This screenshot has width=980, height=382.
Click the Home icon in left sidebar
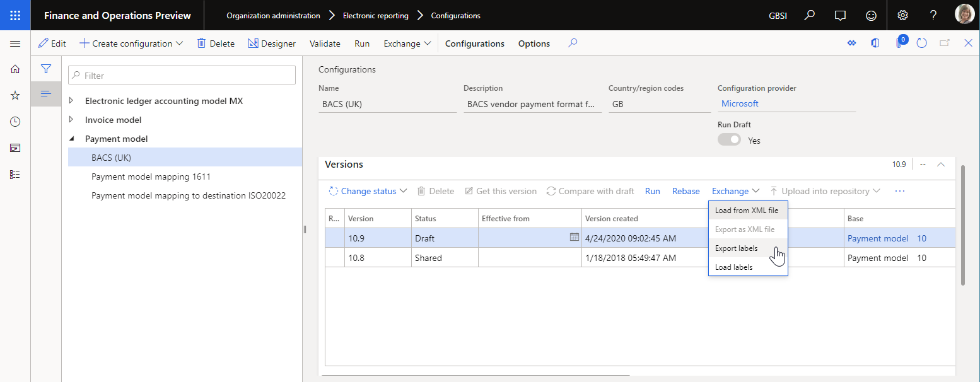[15, 69]
